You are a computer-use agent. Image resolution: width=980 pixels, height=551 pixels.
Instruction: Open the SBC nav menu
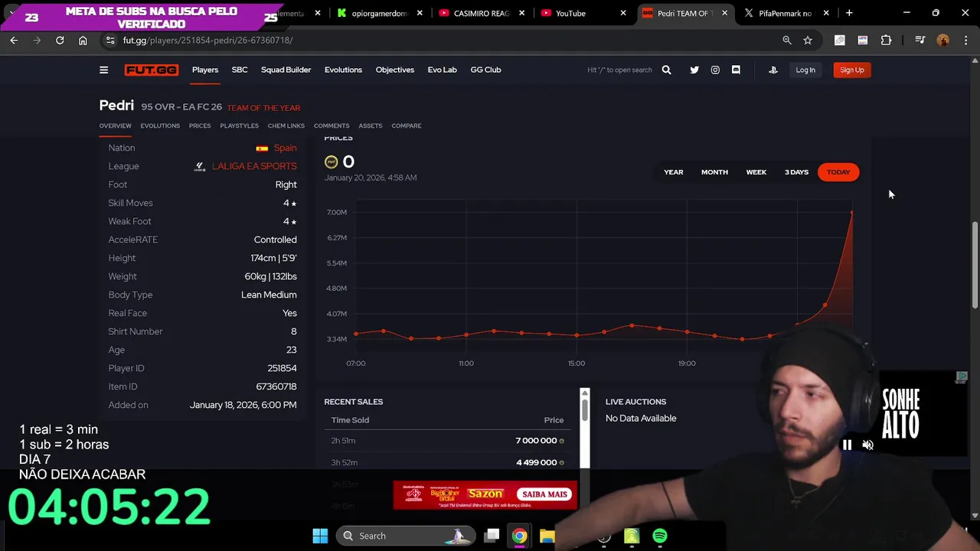tap(240, 70)
